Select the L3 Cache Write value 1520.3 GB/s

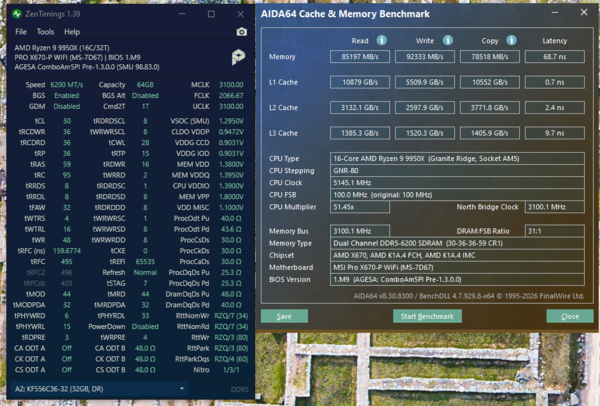[425, 133]
